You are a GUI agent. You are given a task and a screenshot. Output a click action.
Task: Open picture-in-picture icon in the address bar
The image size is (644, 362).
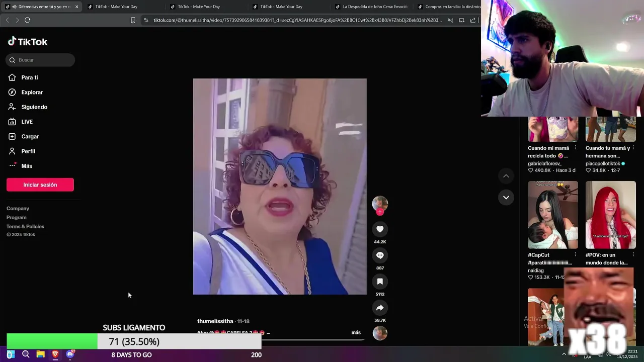click(461, 20)
